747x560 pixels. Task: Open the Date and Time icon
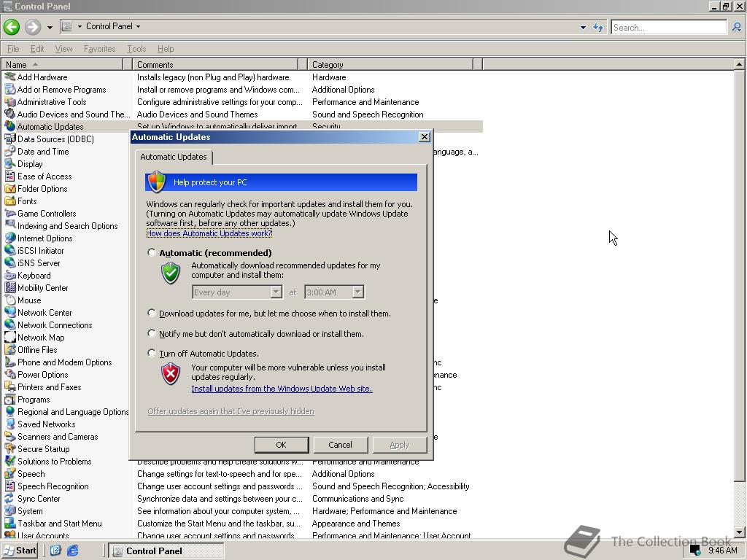[10, 152]
